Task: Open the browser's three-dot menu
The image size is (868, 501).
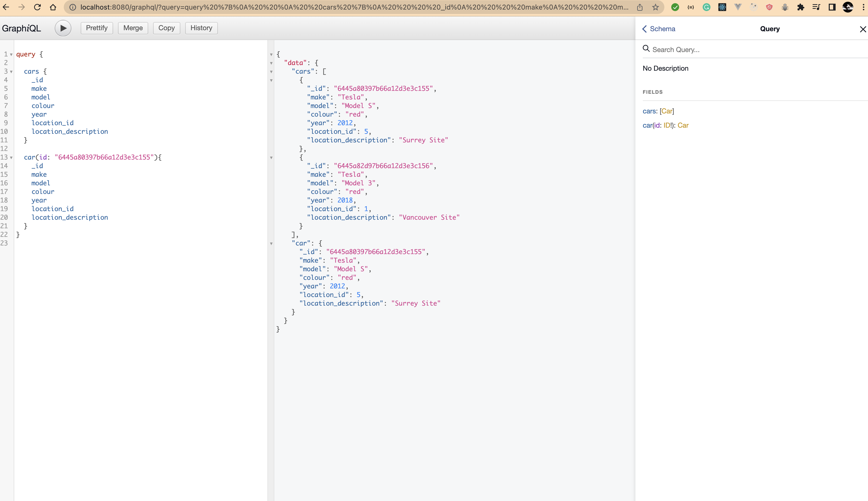Action: click(864, 7)
